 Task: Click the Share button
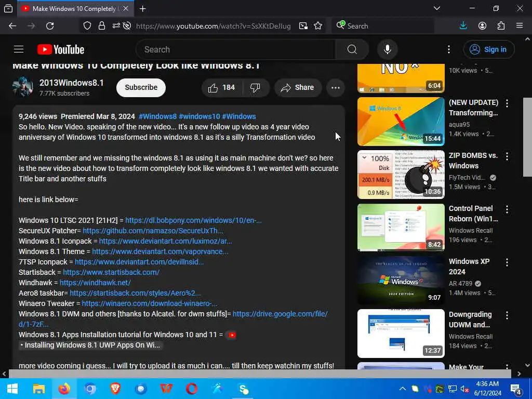(x=298, y=87)
